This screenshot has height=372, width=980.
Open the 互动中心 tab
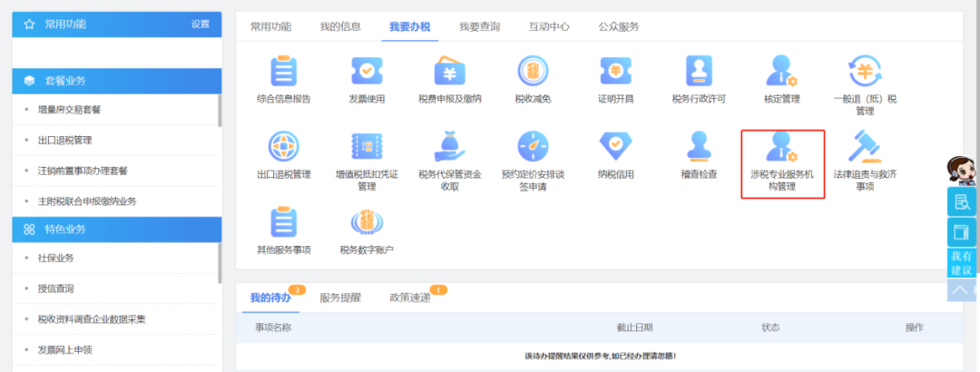click(x=549, y=26)
